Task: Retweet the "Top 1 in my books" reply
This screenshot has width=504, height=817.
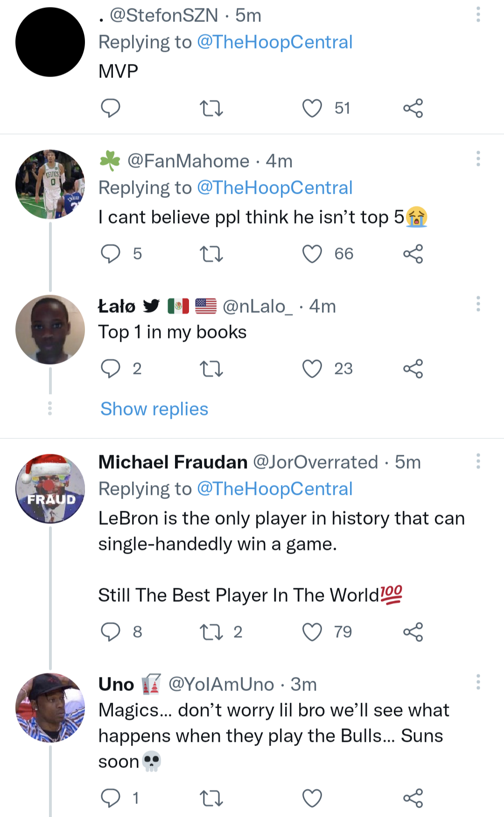Action: click(211, 369)
